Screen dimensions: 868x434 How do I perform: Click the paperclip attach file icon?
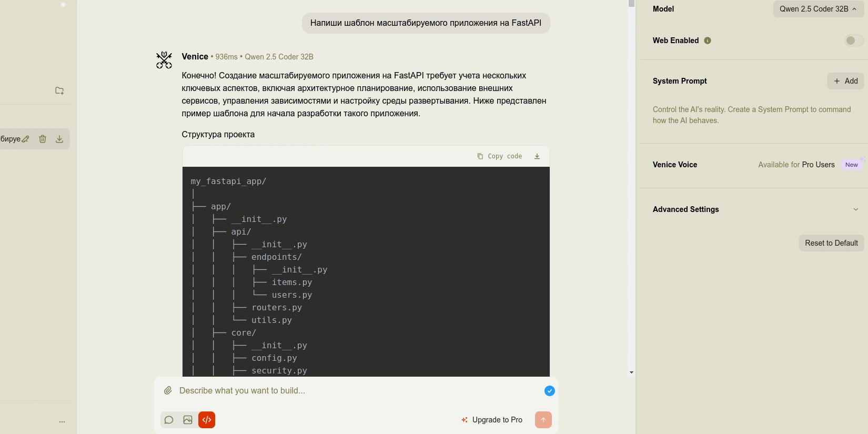(x=168, y=390)
